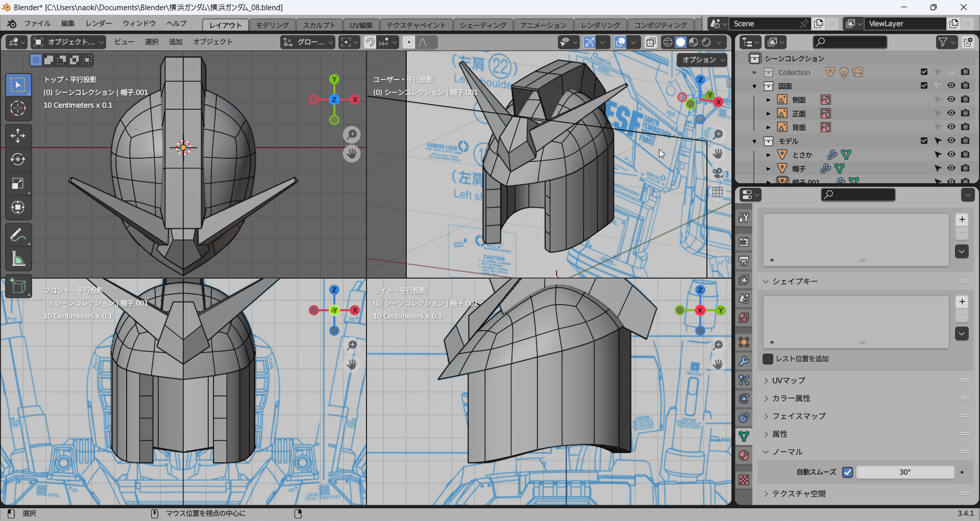Open the レンダー menu
The width and height of the screenshot is (980, 521).
pos(99,23)
